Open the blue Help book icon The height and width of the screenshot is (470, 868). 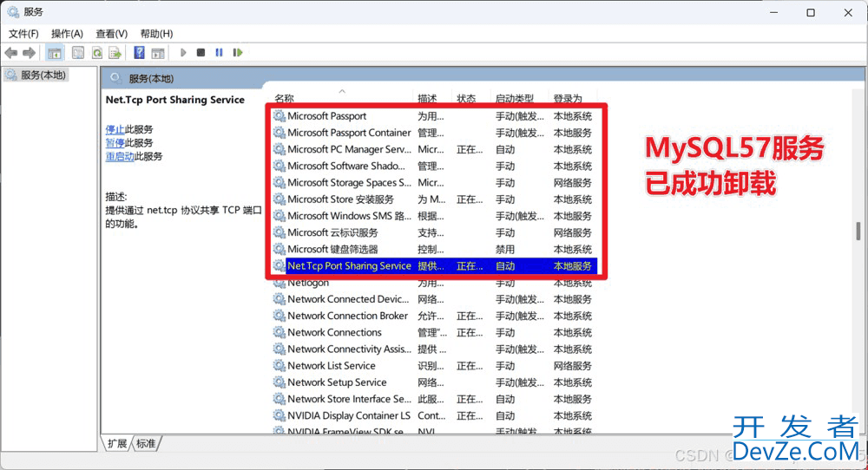point(140,53)
